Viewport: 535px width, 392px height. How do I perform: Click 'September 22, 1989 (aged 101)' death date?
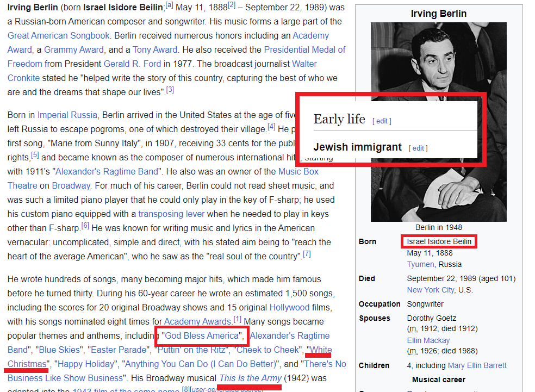pyautogui.click(x=461, y=278)
